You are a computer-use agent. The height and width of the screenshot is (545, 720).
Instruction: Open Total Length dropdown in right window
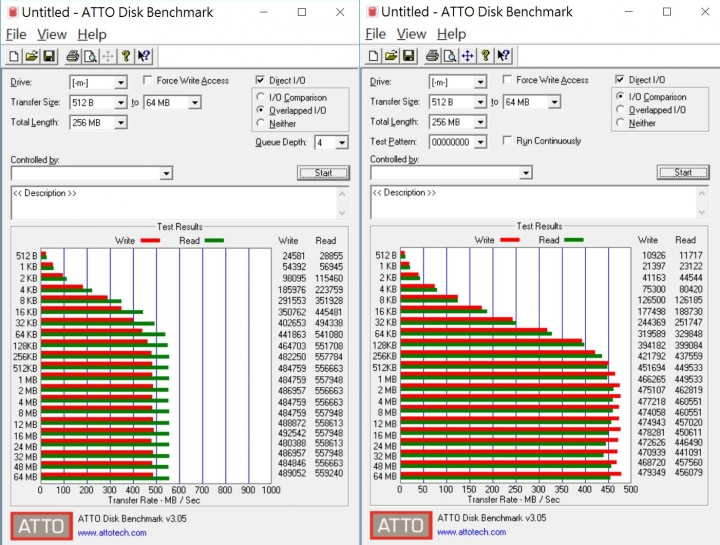point(480,122)
